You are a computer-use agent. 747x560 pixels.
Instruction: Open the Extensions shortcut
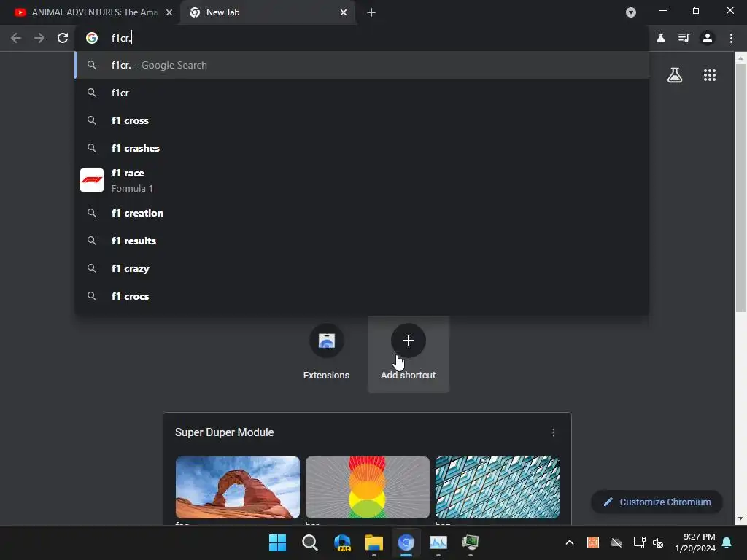326,354
